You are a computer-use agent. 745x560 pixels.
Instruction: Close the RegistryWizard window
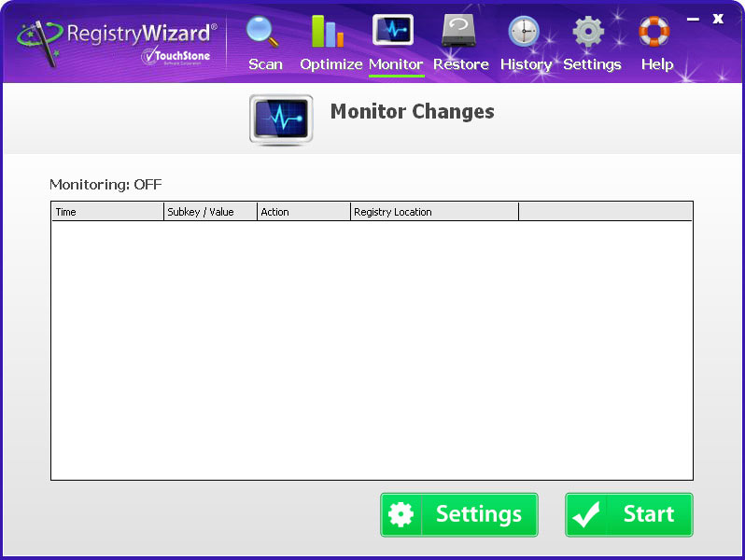[x=718, y=19]
